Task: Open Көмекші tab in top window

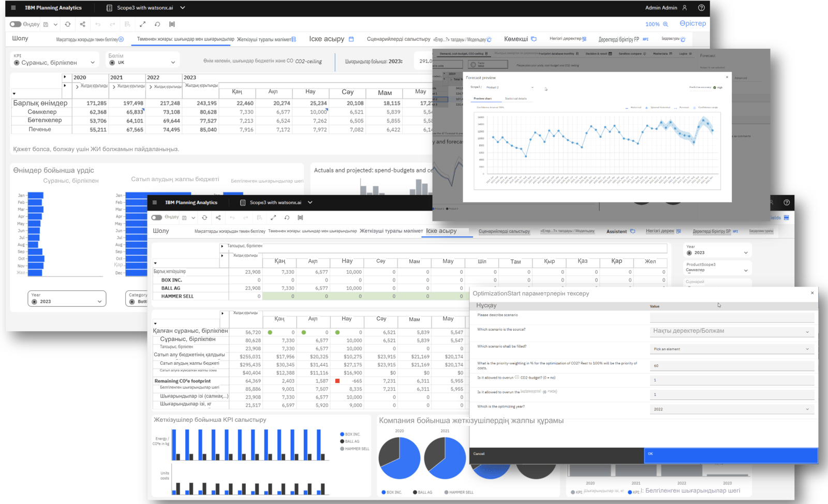Action: 516,39
